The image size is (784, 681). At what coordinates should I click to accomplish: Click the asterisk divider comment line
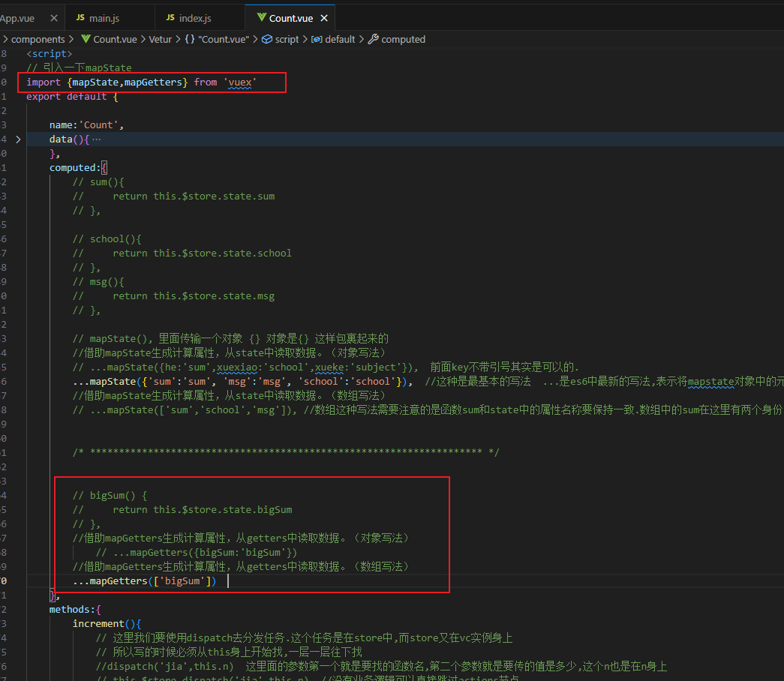pyautogui.click(x=286, y=452)
